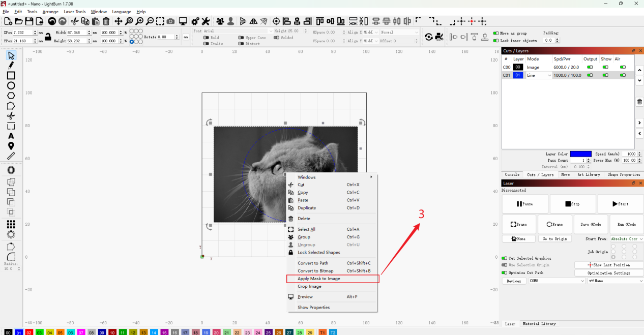Open the Measure ruler tool
Screen dimensions: 644x335
pos(11,156)
